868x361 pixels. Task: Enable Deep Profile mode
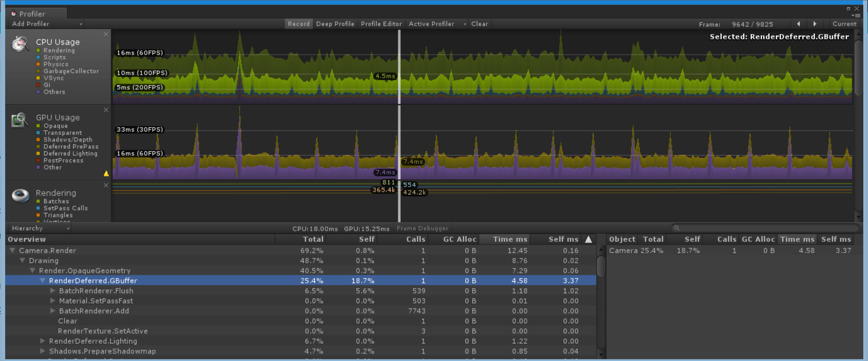(x=335, y=24)
